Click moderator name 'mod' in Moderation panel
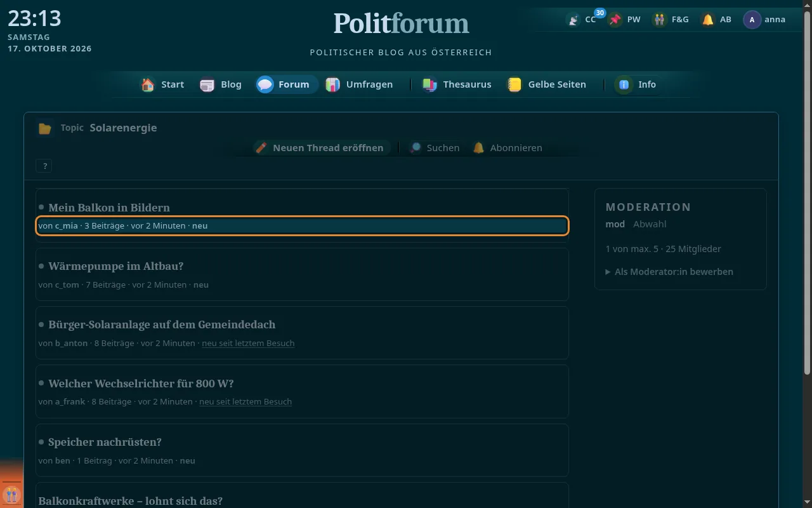The height and width of the screenshot is (508, 812). click(615, 224)
